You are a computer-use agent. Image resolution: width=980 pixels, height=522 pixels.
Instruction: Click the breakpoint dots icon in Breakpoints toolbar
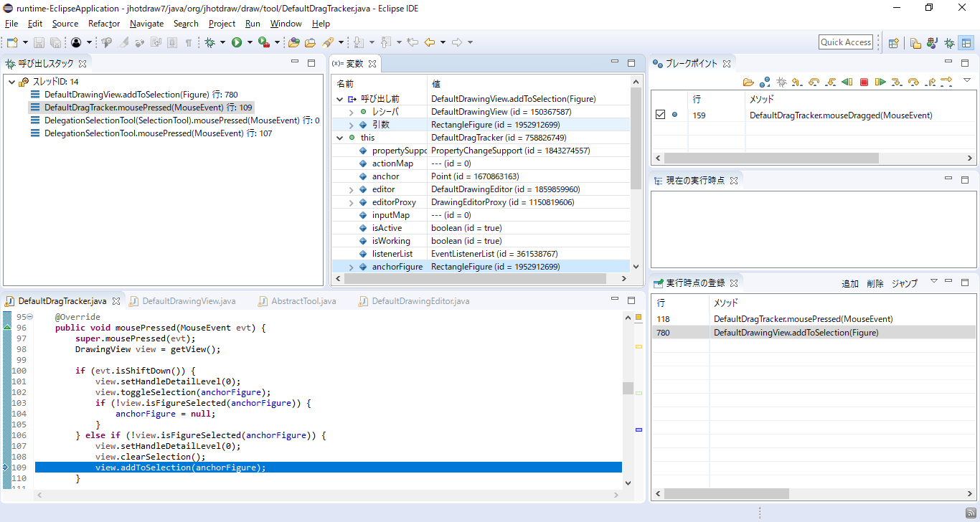click(765, 82)
